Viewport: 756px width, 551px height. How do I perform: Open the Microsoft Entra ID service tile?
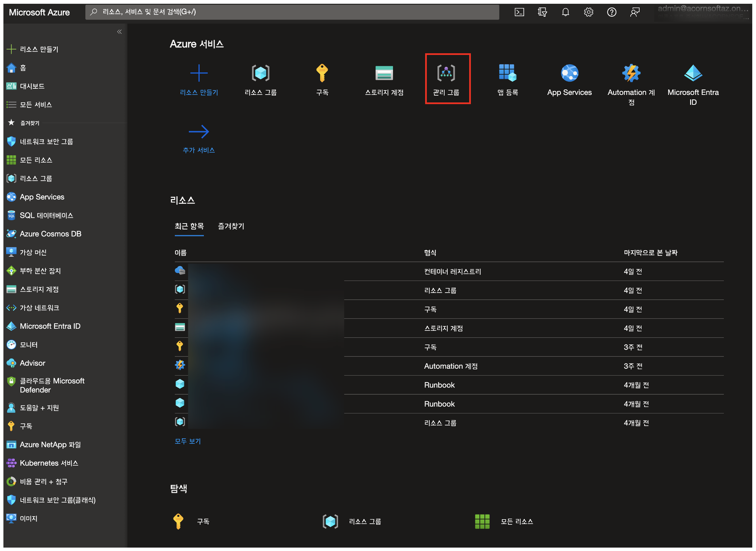click(693, 85)
